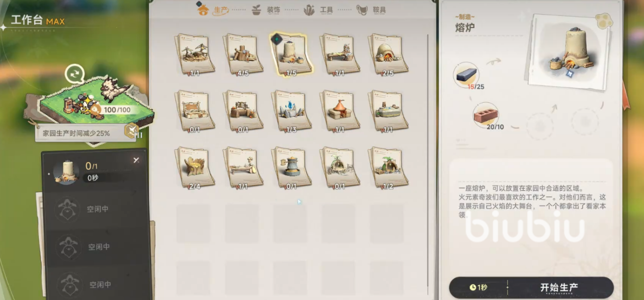The image size is (644, 300).
Task: Click the first 空闲中 idle slot
Action: tap(96, 209)
